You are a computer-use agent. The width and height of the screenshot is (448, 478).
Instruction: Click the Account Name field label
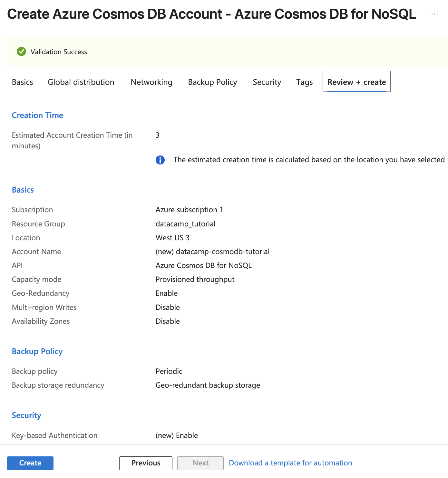(x=36, y=252)
